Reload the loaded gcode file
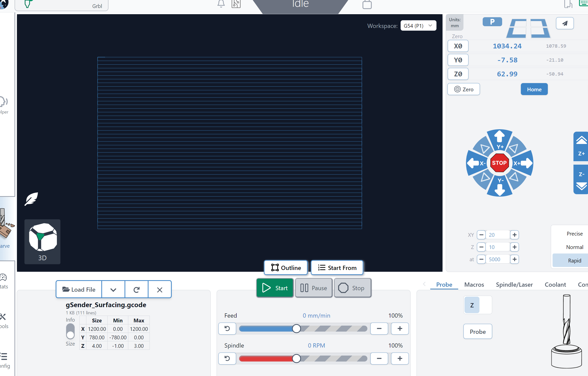588x376 pixels. click(136, 289)
